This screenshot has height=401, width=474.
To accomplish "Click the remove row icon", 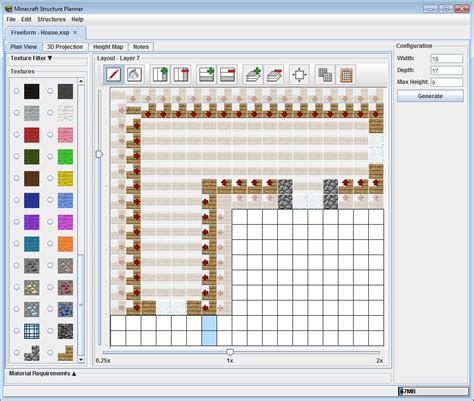I will click(227, 74).
